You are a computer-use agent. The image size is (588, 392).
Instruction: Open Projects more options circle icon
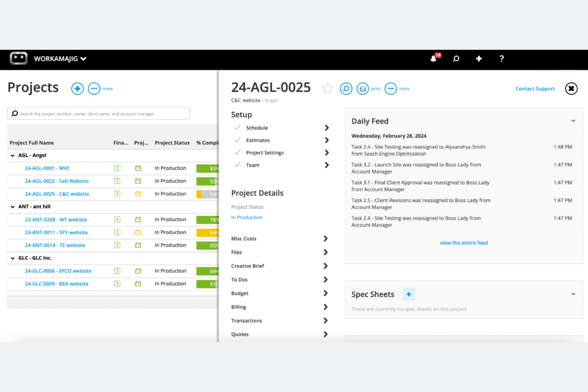click(x=94, y=89)
